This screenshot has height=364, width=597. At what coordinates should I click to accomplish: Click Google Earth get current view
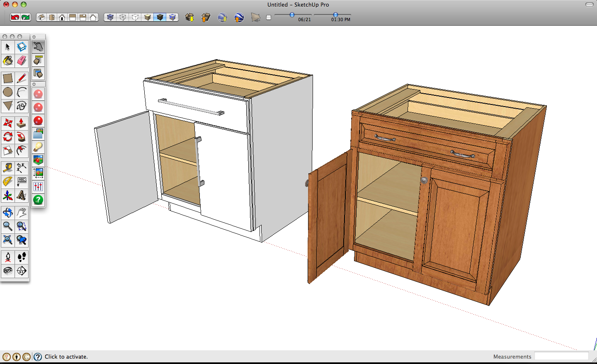click(223, 17)
